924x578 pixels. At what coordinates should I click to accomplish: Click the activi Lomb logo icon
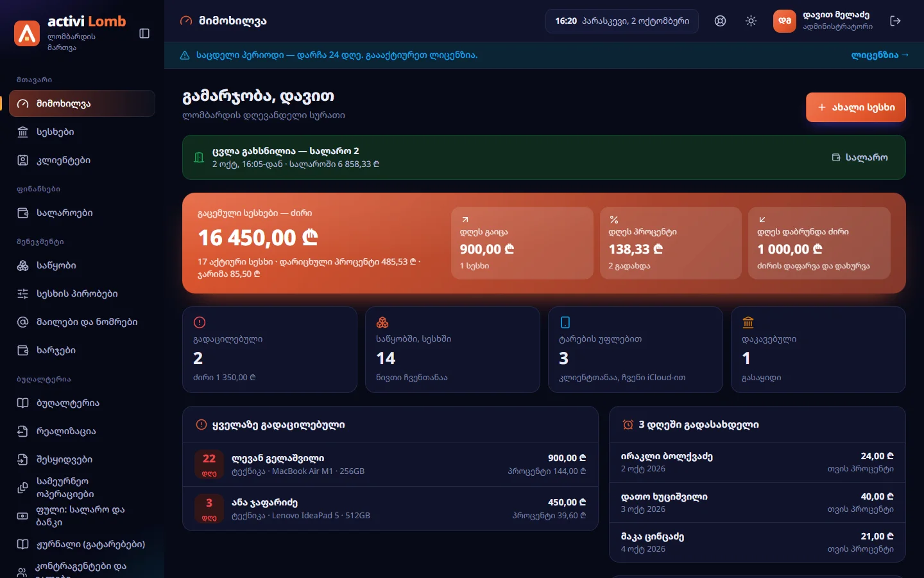27,33
